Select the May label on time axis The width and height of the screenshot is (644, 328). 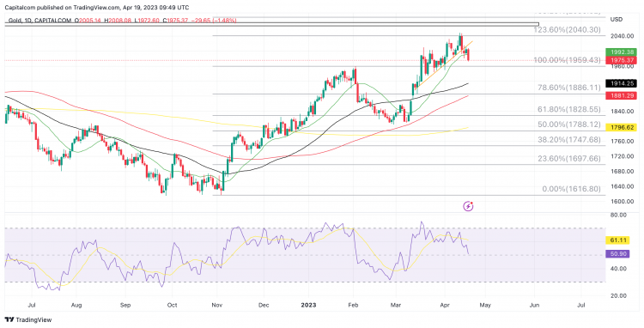pyautogui.click(x=485, y=305)
